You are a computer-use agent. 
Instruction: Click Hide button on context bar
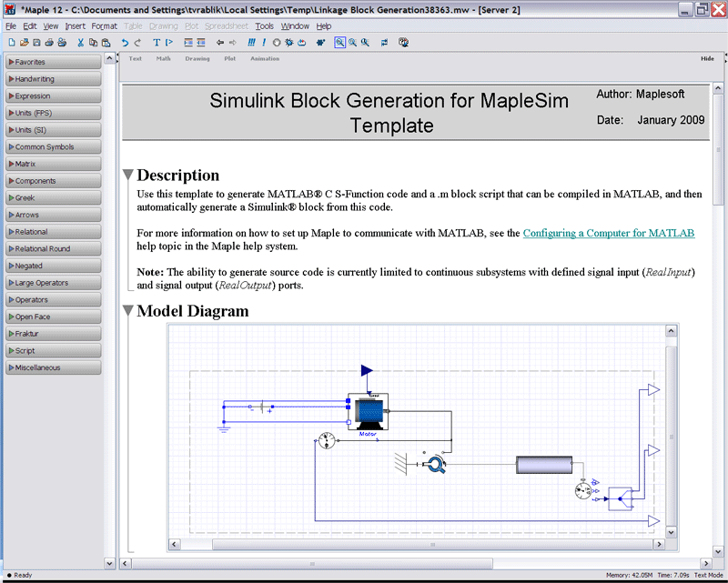click(x=707, y=58)
